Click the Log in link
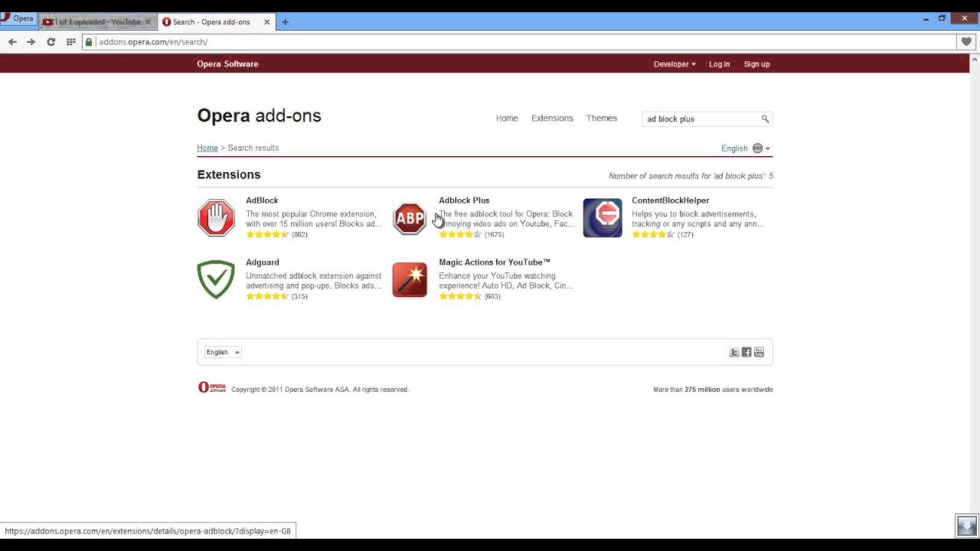This screenshot has height=551, width=980. coord(719,64)
